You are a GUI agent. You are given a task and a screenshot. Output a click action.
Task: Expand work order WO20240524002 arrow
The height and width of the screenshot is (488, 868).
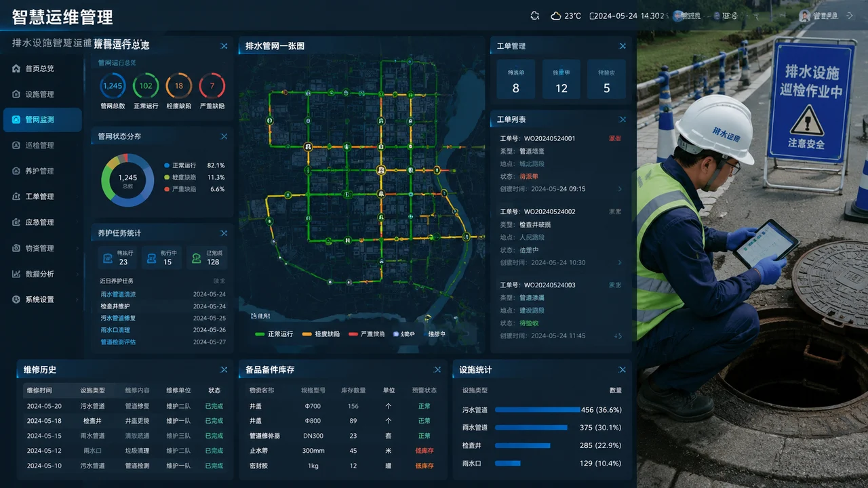[x=619, y=262]
